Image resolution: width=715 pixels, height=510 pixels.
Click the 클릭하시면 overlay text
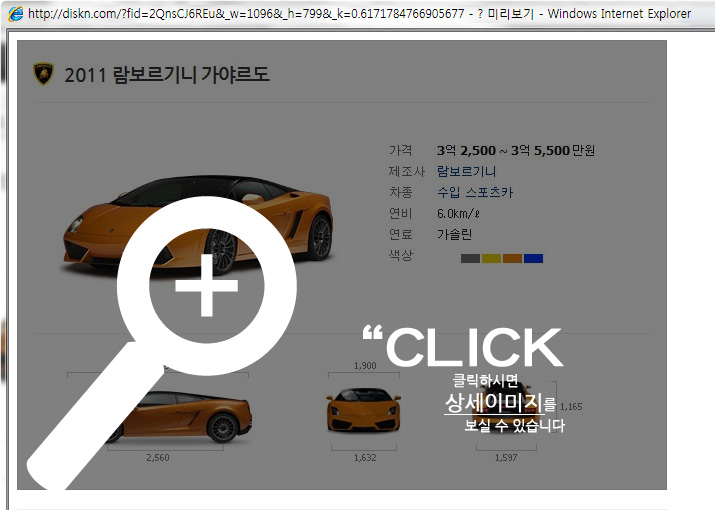[x=485, y=380]
